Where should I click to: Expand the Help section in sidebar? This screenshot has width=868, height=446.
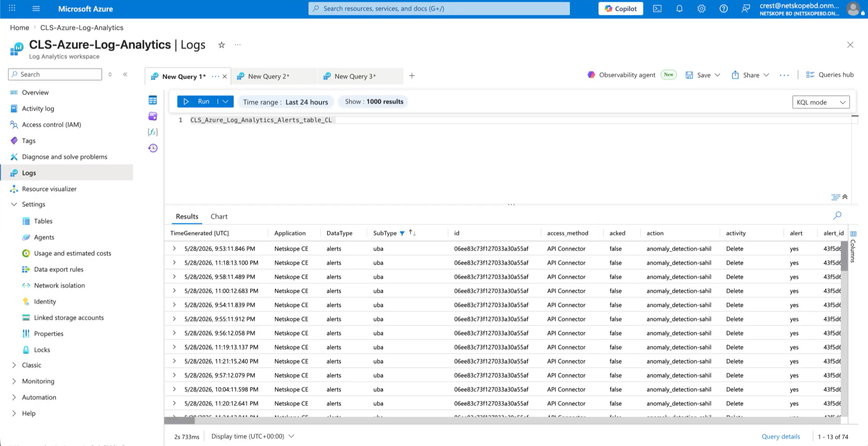14,413
